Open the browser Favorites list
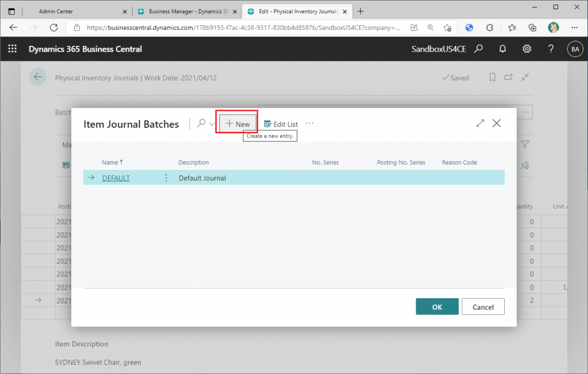588x374 pixels. [512, 28]
